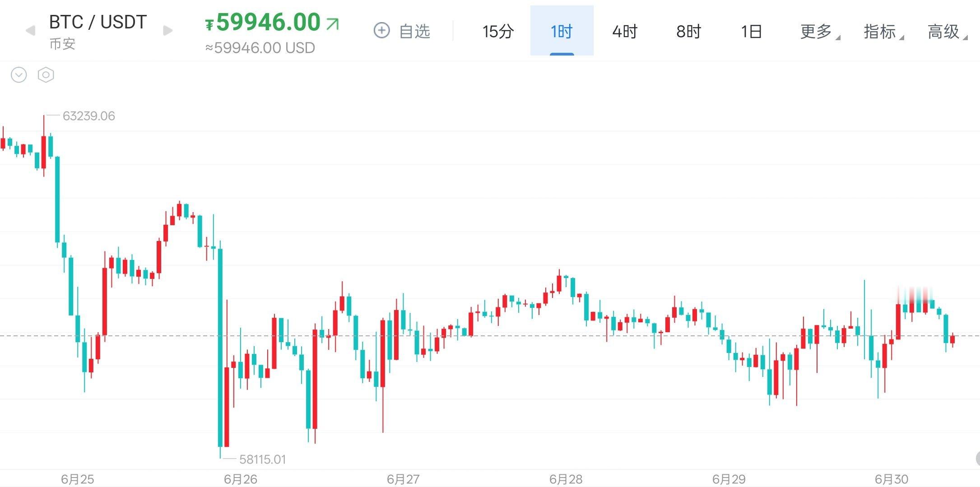Switch to 4时 timeframe
The image size is (980, 487).
point(625,31)
